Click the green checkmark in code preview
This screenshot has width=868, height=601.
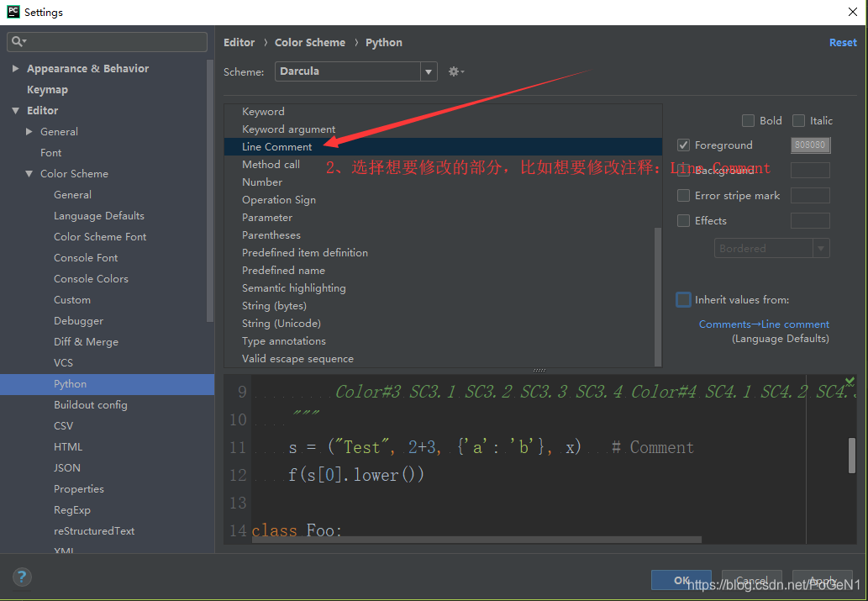[850, 381]
